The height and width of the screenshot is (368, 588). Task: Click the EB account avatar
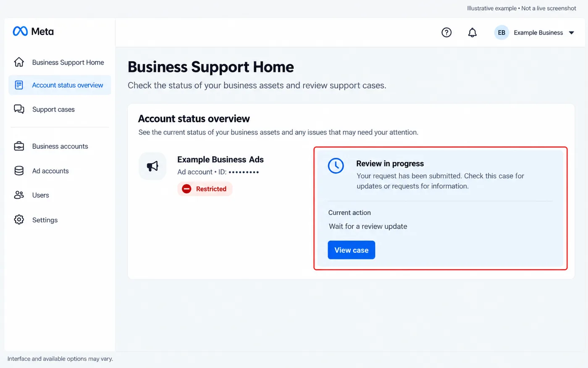pos(501,32)
